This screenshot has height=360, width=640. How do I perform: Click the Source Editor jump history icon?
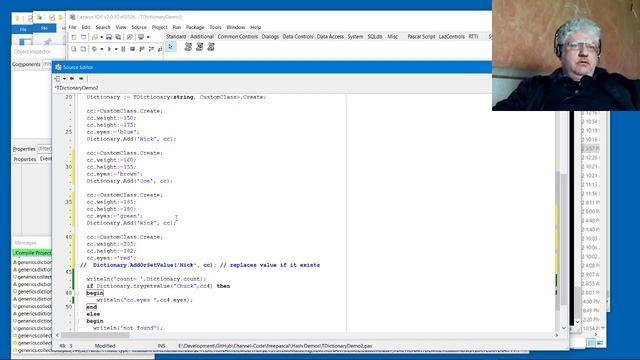58,78
